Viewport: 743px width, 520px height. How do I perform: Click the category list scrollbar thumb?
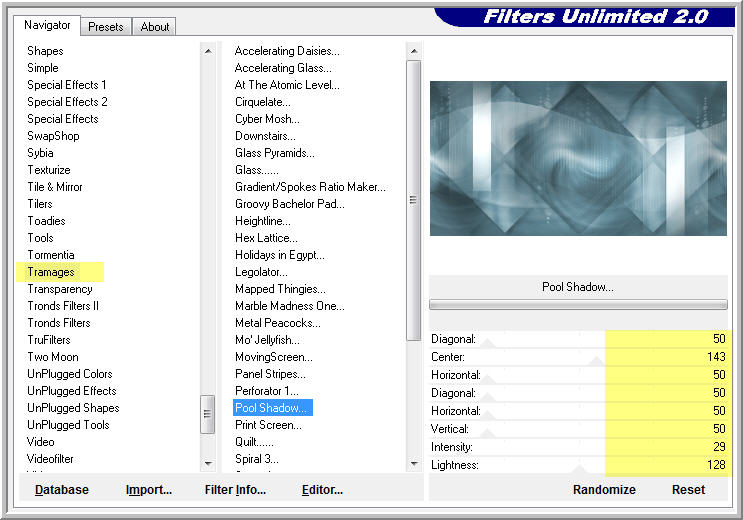(x=208, y=414)
